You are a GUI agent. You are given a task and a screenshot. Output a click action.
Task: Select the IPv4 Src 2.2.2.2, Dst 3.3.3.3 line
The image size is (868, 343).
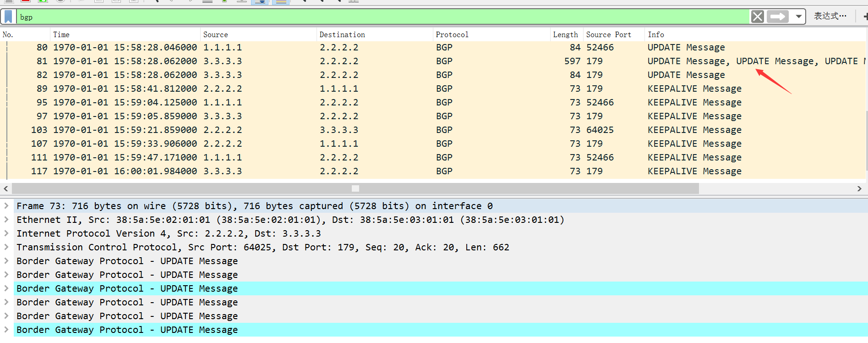[441, 233]
